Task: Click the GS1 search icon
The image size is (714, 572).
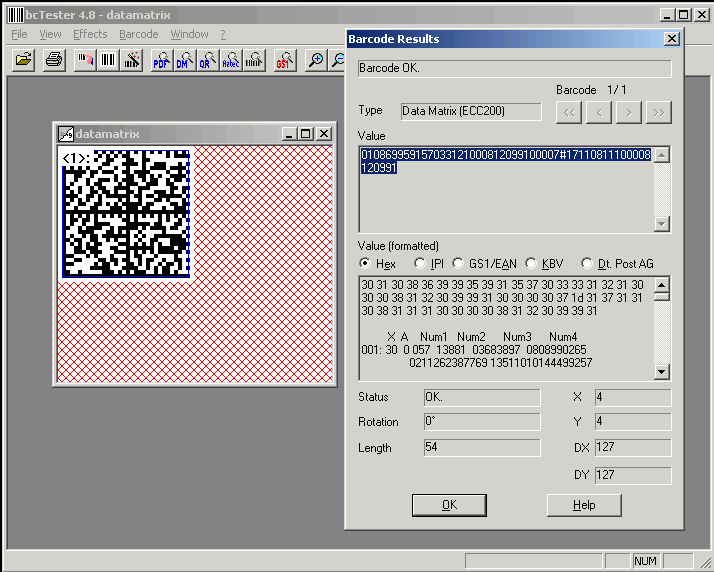Action: coord(285,60)
